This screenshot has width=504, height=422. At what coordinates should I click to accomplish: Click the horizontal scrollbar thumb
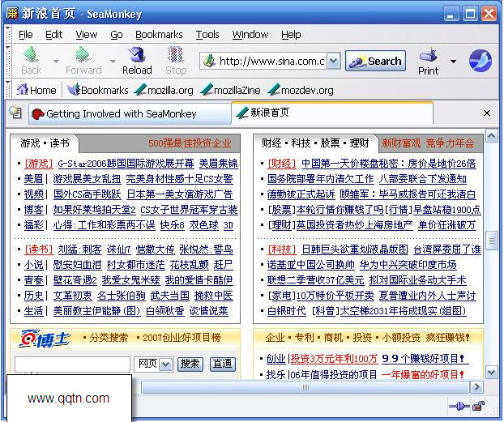[x=305, y=387]
